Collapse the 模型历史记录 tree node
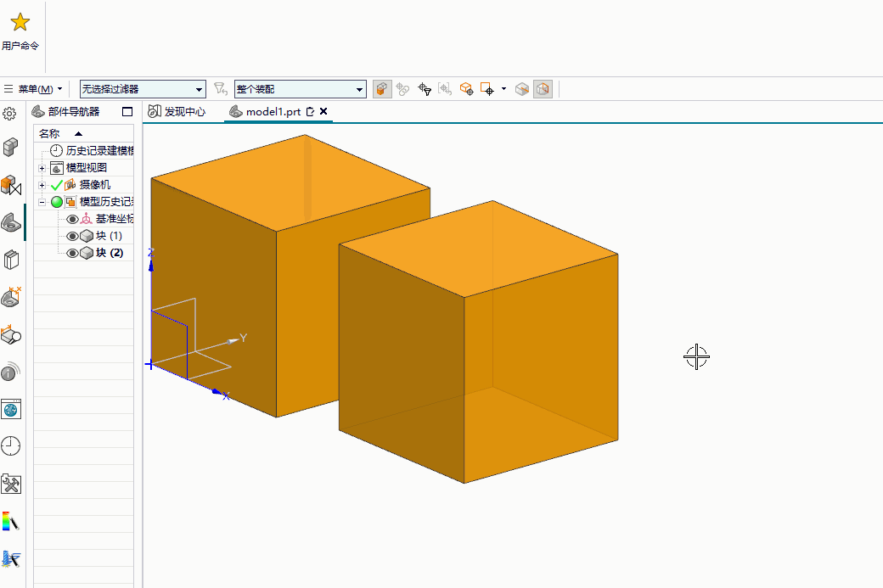Image resolution: width=883 pixels, height=588 pixels. click(x=42, y=202)
